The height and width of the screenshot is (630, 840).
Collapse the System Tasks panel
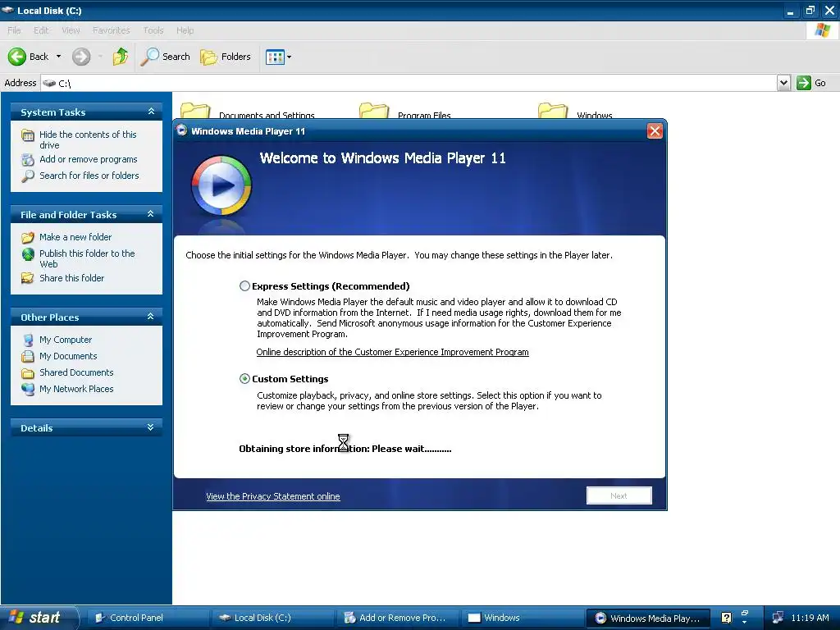tap(151, 112)
